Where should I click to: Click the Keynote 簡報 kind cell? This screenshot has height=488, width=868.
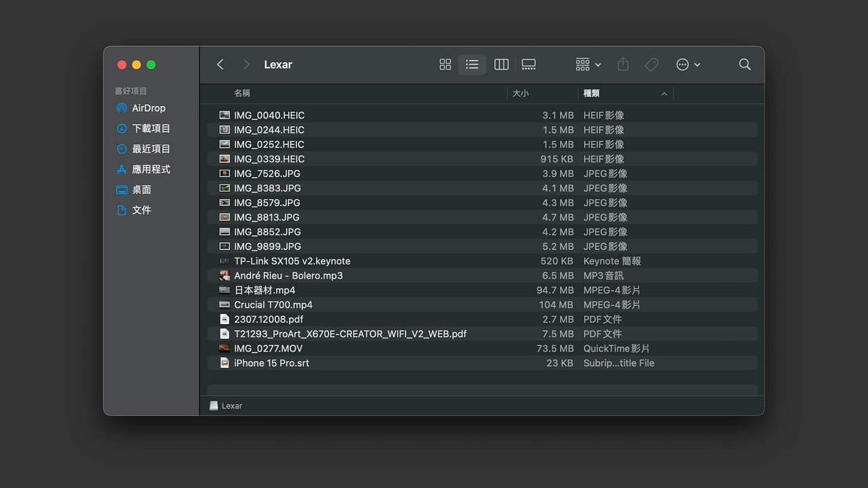(x=612, y=261)
